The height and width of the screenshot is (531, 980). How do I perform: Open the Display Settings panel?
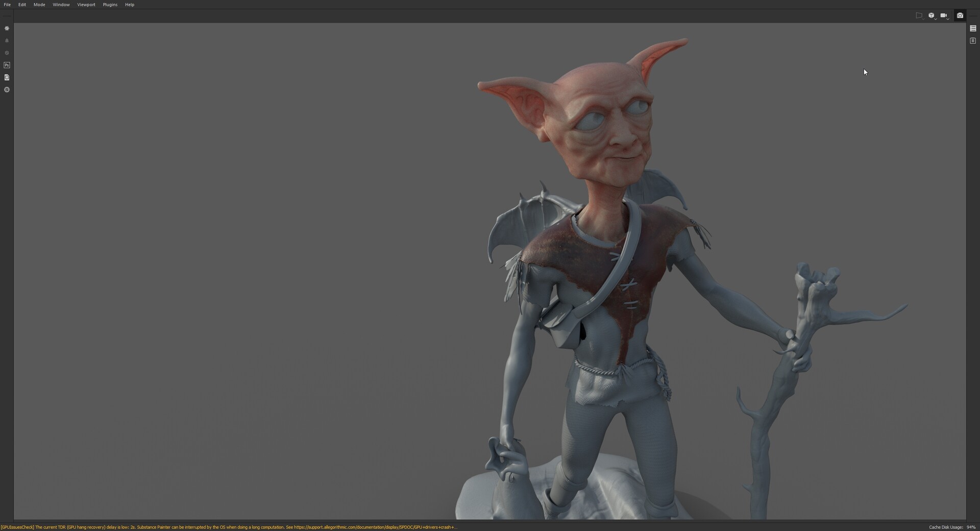click(973, 29)
